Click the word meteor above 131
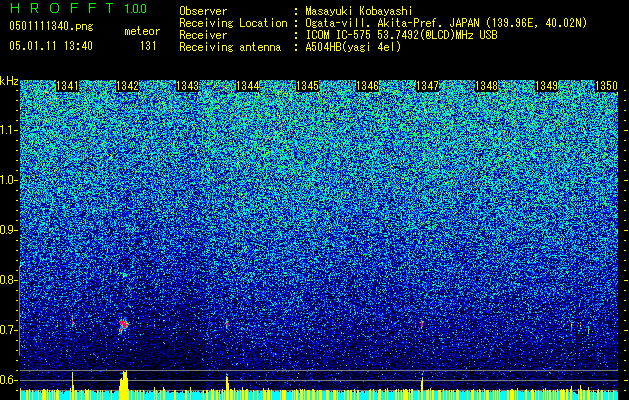 pyautogui.click(x=142, y=31)
